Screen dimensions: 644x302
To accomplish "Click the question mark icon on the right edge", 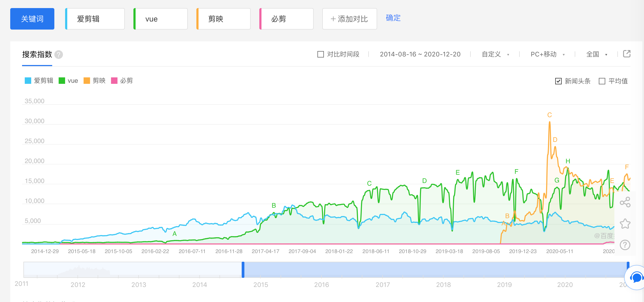I will tap(625, 245).
